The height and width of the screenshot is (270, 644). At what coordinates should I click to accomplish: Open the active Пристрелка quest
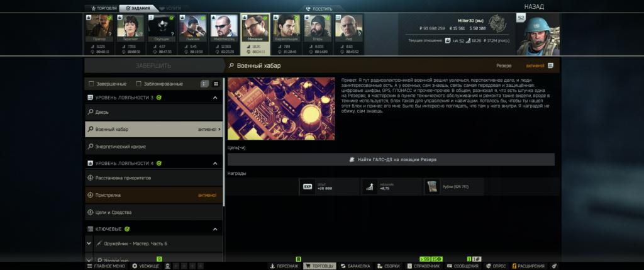pos(153,195)
